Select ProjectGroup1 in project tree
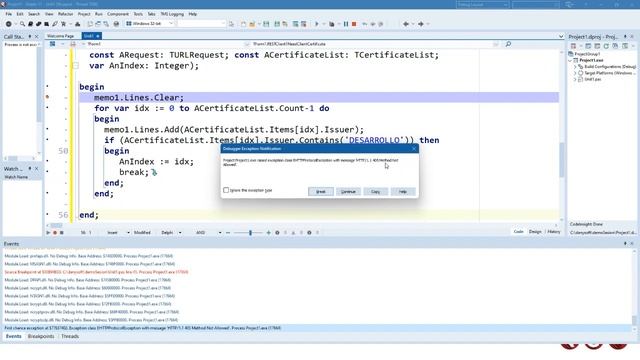 tap(587, 54)
